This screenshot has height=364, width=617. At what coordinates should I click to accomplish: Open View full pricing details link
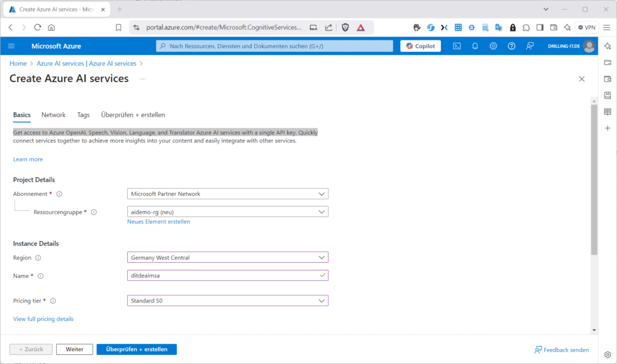point(43,319)
